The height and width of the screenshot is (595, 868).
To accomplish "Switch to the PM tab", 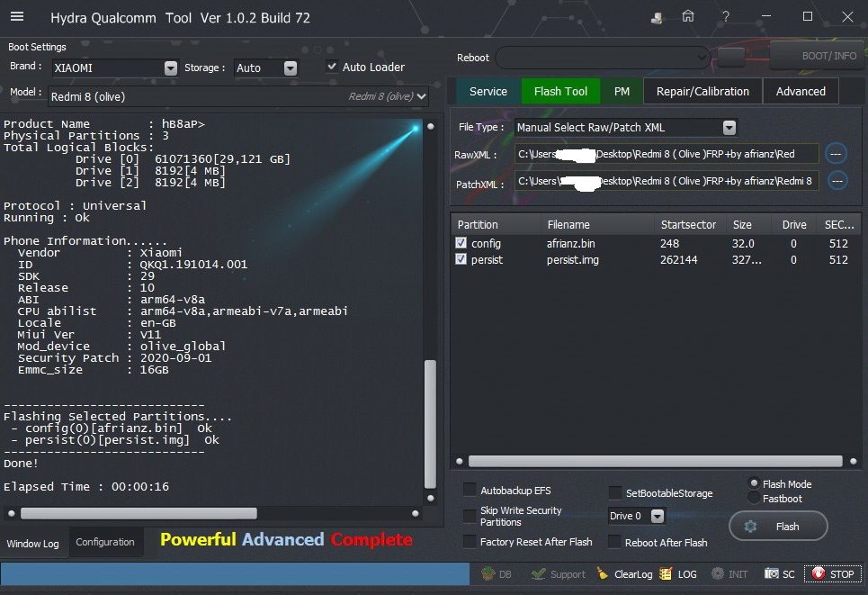I will [x=622, y=92].
